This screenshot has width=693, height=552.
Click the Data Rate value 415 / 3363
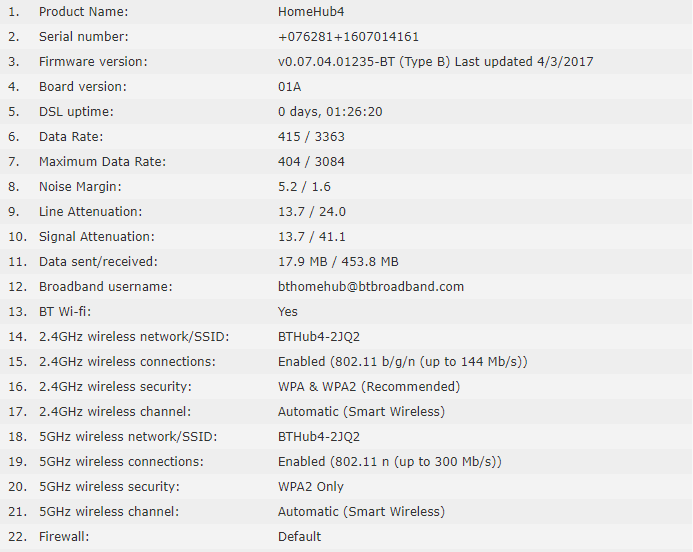click(x=311, y=137)
